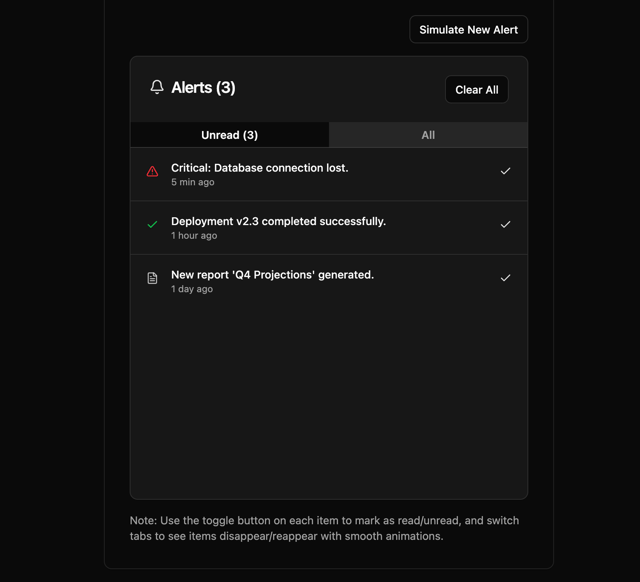Click the document icon for Q4 report
Image resolution: width=640 pixels, height=582 pixels.
[x=152, y=278]
